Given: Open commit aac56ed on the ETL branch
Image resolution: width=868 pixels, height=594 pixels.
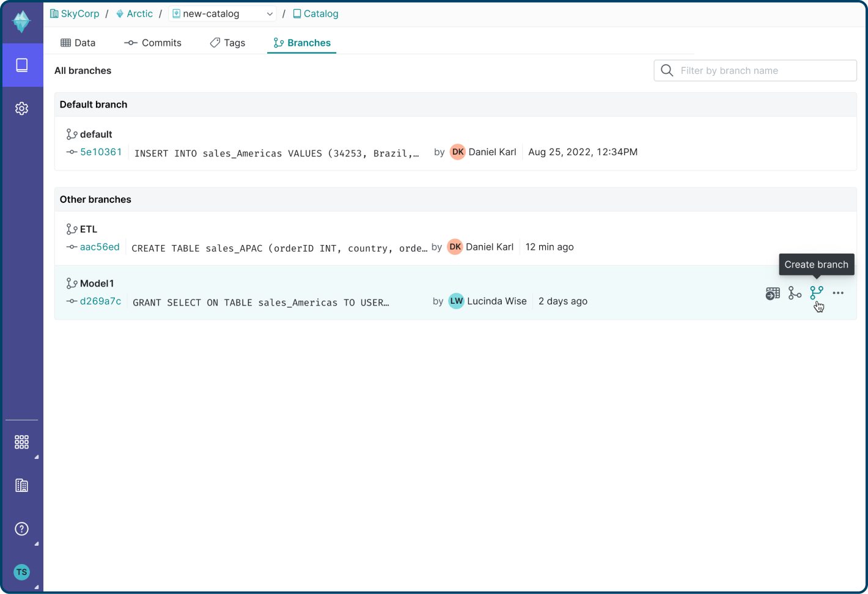Looking at the screenshot, I should 100,247.
